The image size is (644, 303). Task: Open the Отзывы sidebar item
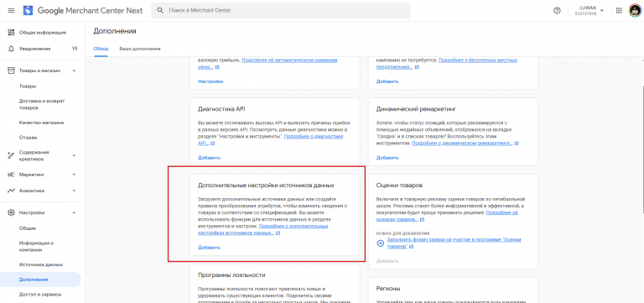point(29,138)
